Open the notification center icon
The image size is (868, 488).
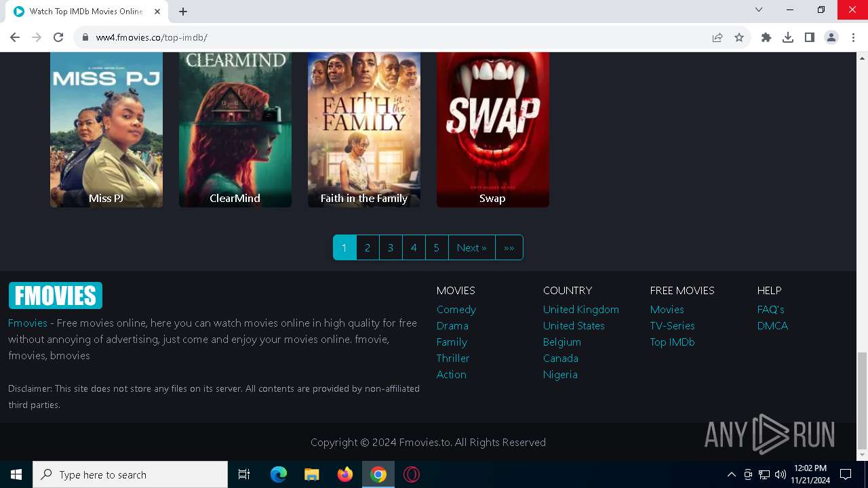point(846,474)
